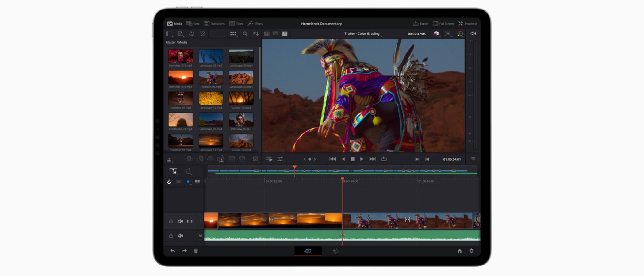Click the undo arrow icon
The height and width of the screenshot is (276, 644).
point(173,251)
